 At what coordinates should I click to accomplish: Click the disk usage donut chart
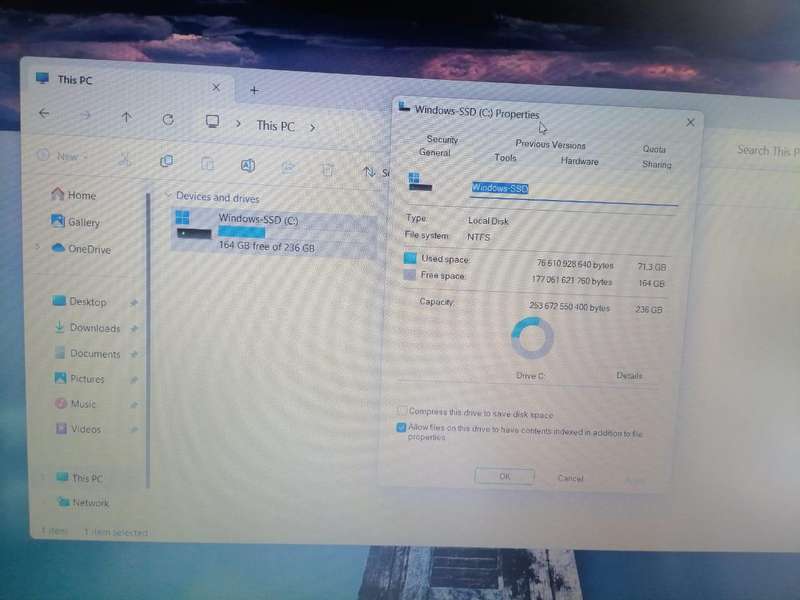532,338
